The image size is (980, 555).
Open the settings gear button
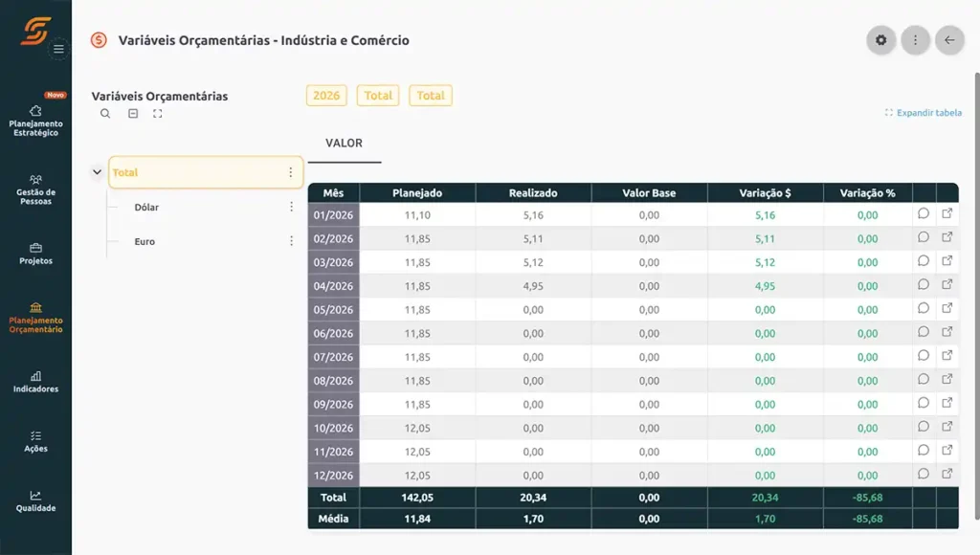(880, 40)
